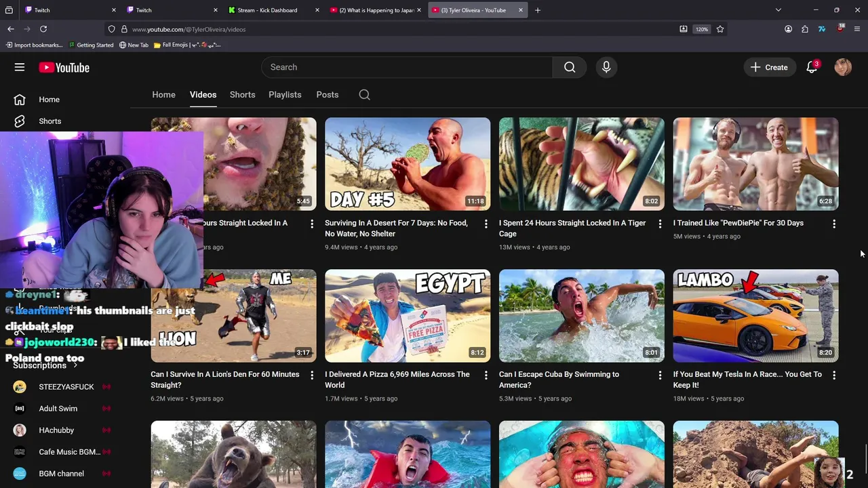The image size is (868, 488).
Task: Open options for PewDiePie training video
Action: (x=834, y=224)
